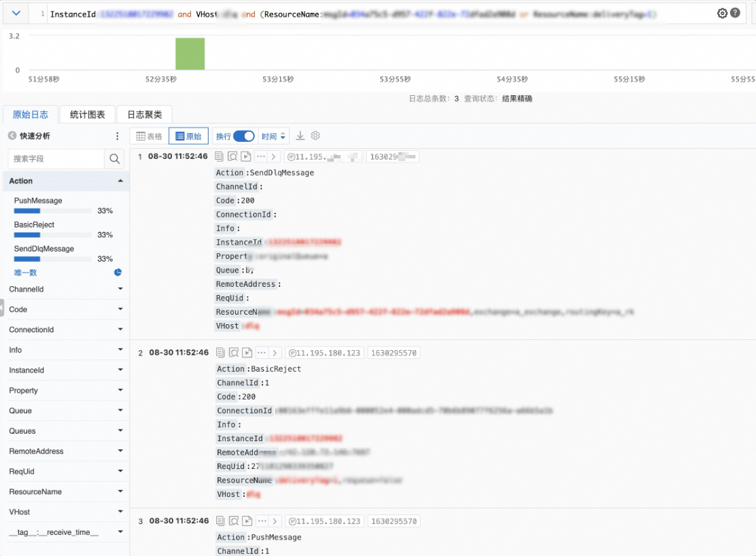
Task: Expand the InstanceId field
Action: click(x=65, y=370)
